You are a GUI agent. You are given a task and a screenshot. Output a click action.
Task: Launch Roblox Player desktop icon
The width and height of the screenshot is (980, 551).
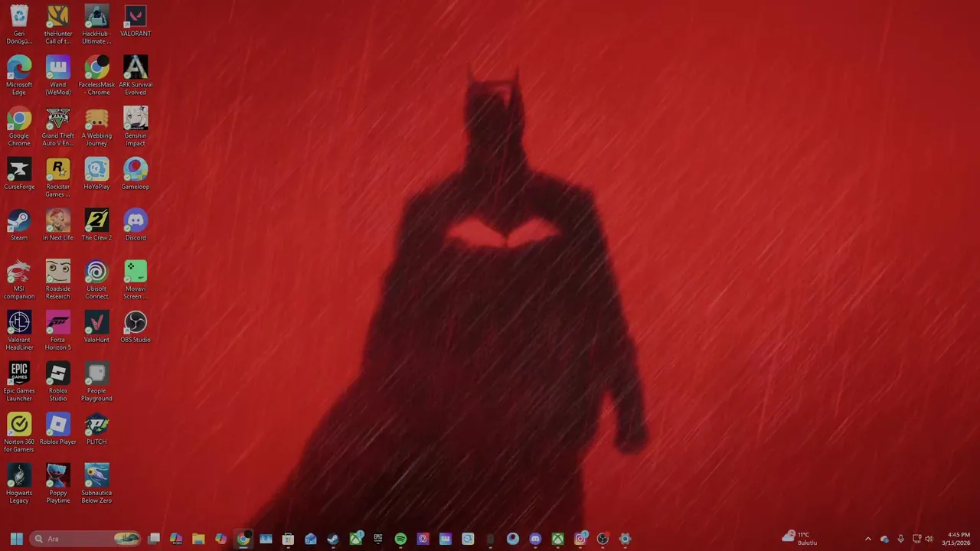58,429
